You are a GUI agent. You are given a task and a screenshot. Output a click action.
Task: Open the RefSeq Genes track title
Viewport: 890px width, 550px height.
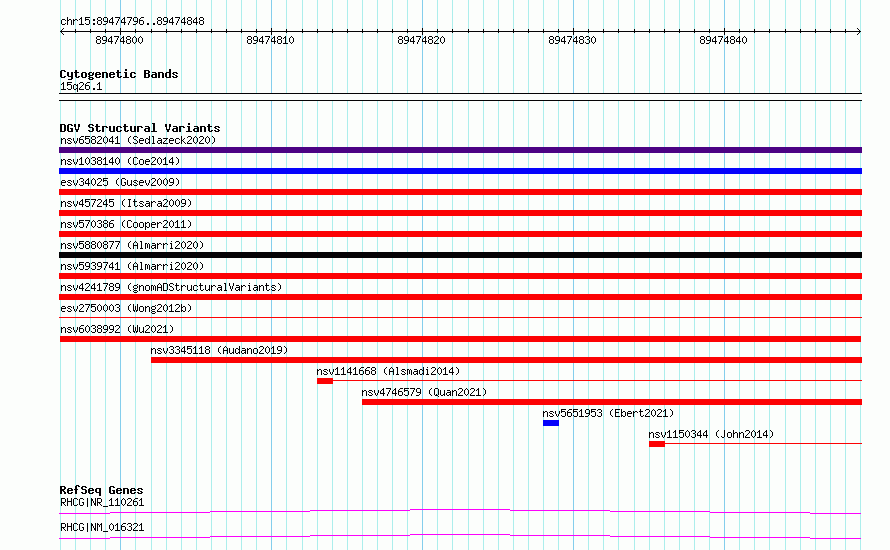[102, 490]
